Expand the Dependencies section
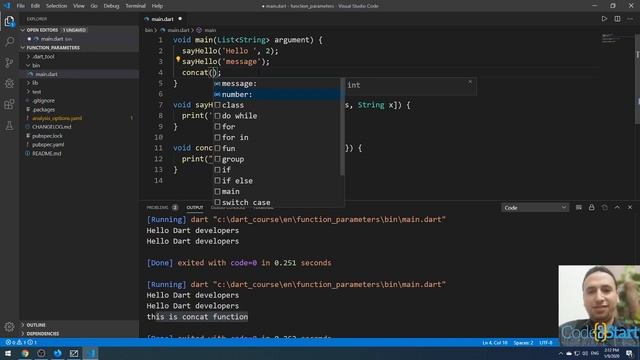The height and width of the screenshot is (360, 640). tap(42, 334)
